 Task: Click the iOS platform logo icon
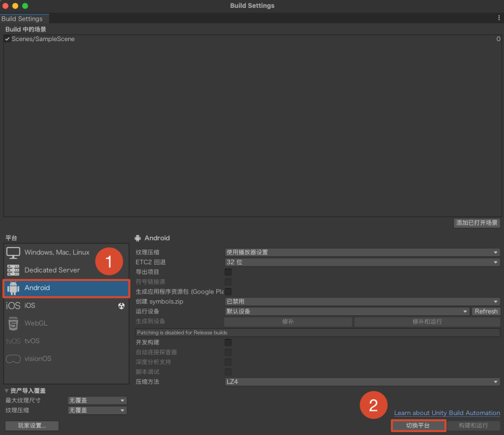[x=13, y=306]
